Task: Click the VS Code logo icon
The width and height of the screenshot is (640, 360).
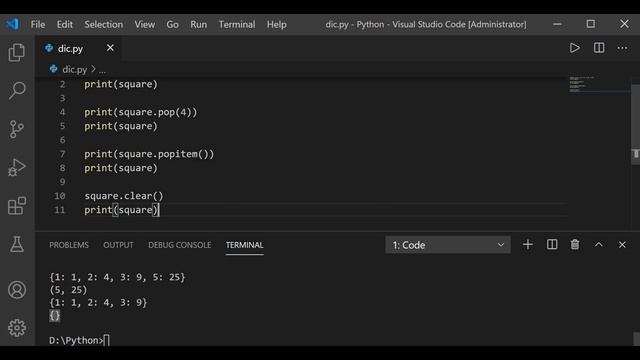Action: coord(12,24)
